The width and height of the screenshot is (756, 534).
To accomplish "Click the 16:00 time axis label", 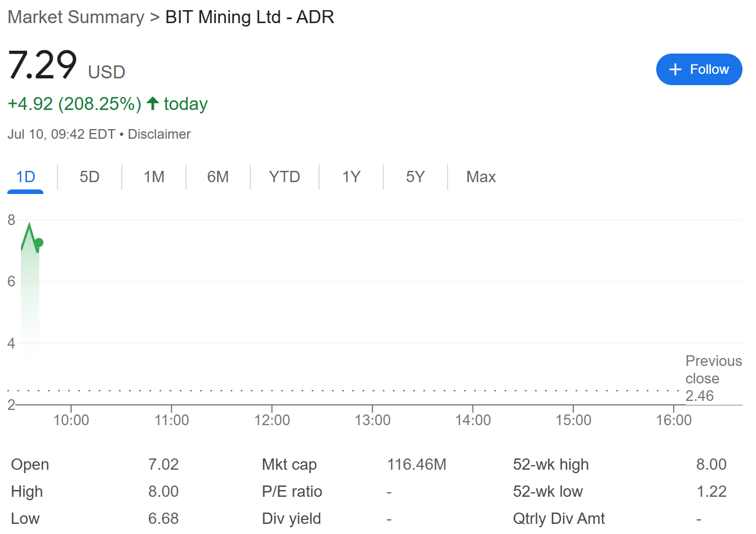I will click(674, 420).
